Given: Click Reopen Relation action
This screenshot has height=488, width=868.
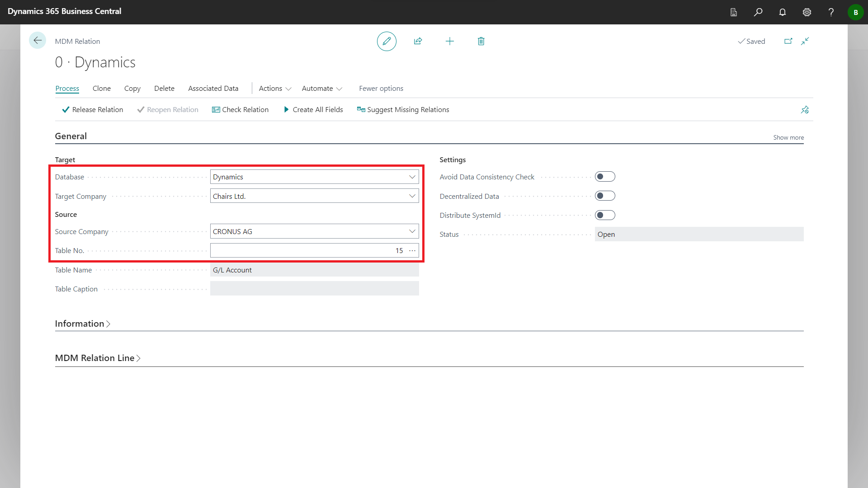Looking at the screenshot, I should [168, 110].
